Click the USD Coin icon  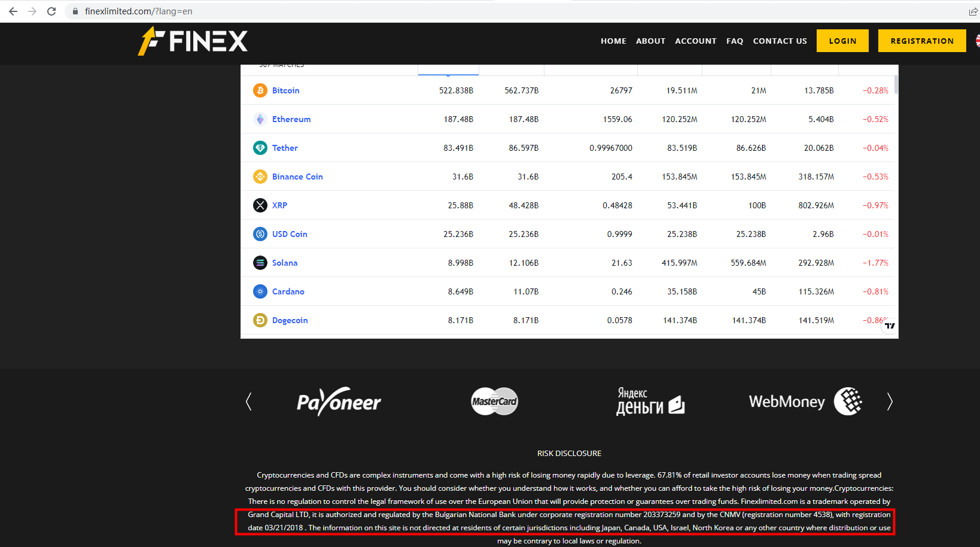260,234
